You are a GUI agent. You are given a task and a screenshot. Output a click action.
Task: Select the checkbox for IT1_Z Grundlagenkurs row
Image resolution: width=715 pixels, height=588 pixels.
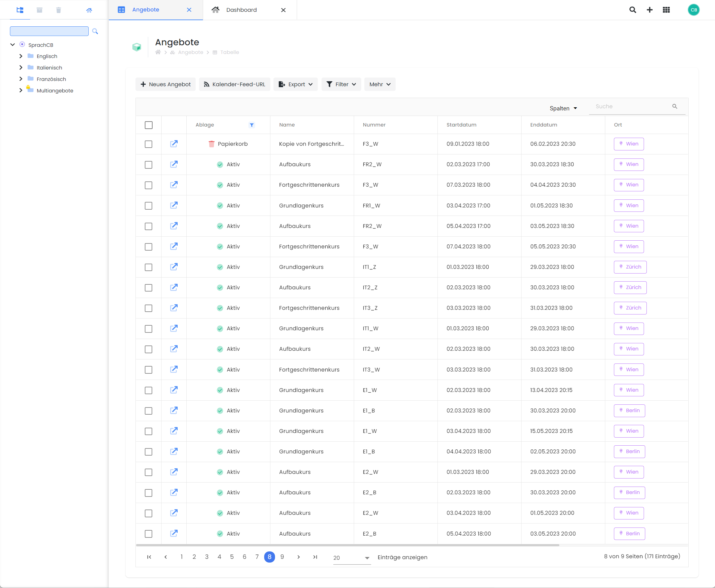pos(149,267)
